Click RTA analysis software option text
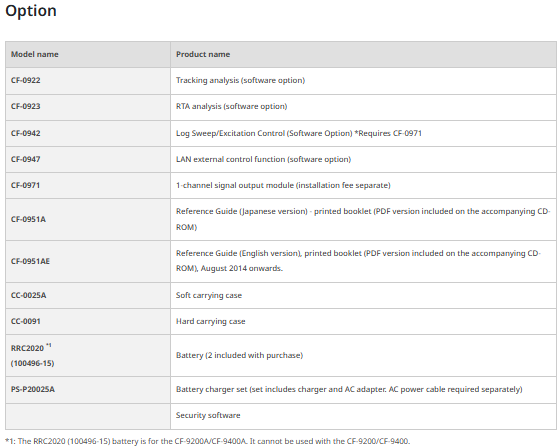Viewport: 560px width, 447px height. coord(231,106)
